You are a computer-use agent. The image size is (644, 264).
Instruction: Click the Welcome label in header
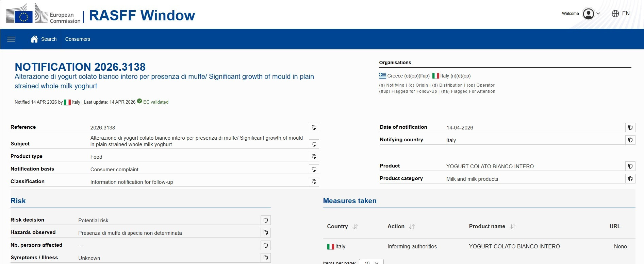[x=570, y=14]
